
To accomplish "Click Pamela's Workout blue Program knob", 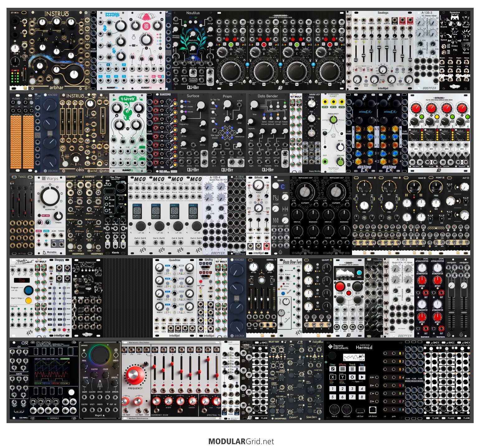I will point(28,290).
